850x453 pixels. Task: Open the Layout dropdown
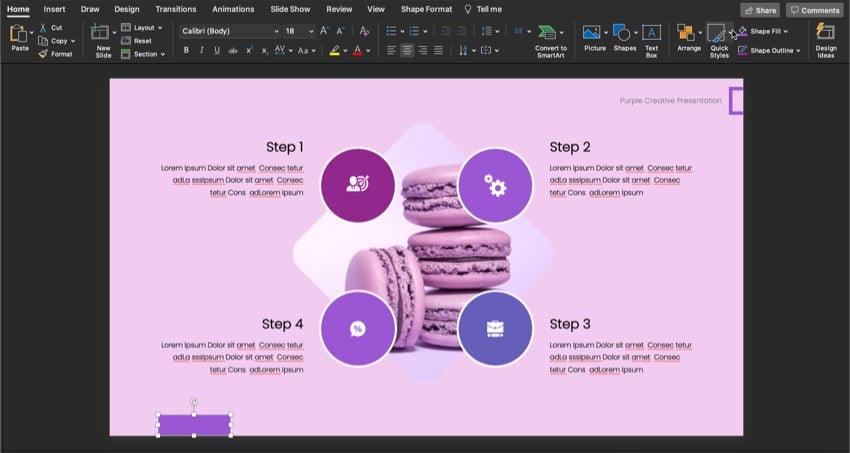145,28
